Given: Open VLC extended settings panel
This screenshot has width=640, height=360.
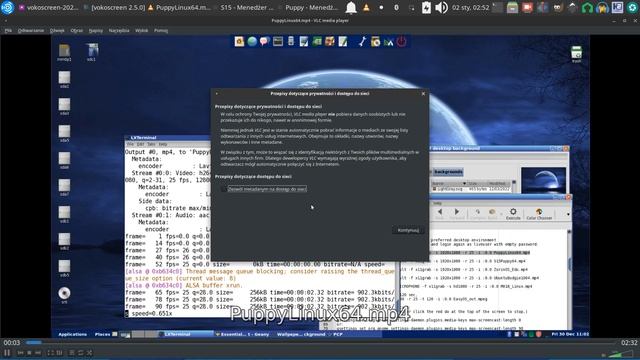Looking at the screenshot, I should coord(59,353).
